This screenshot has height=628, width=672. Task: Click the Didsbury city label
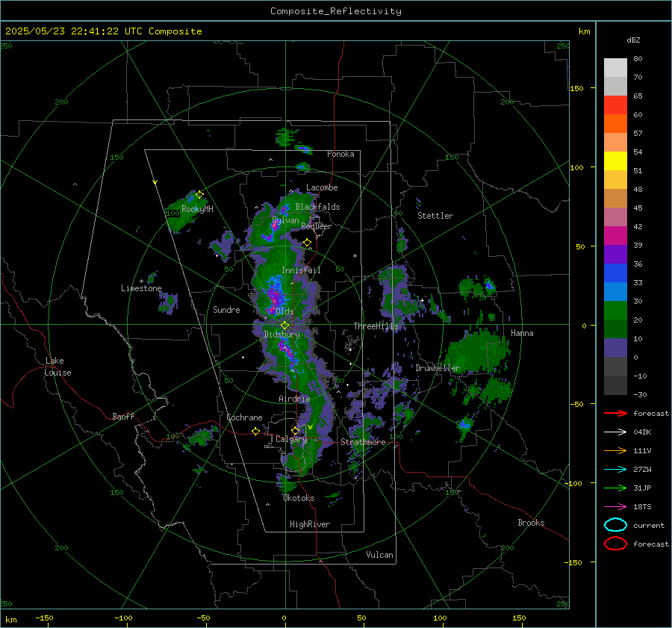point(281,335)
